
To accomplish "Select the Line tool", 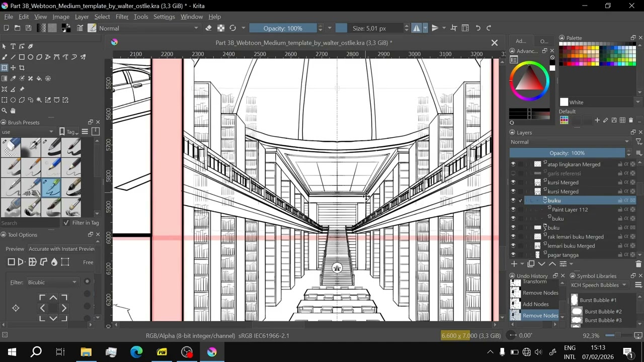I will coord(13,57).
